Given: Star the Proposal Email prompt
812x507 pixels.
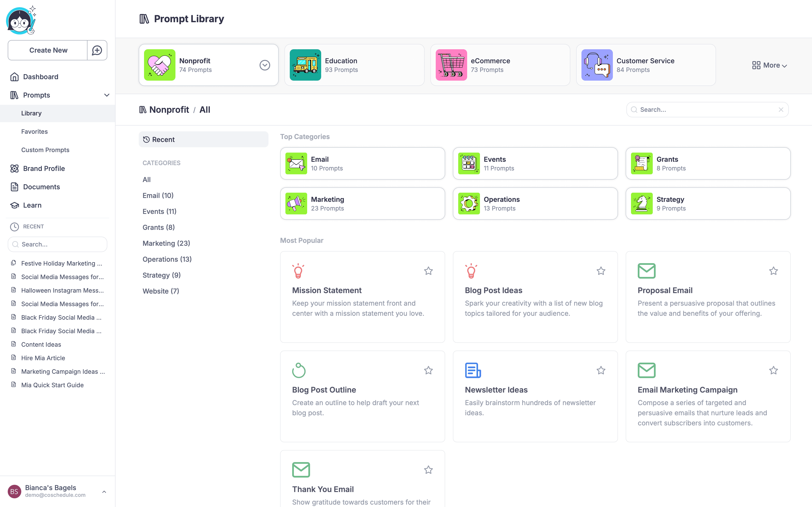Looking at the screenshot, I should tap(773, 271).
